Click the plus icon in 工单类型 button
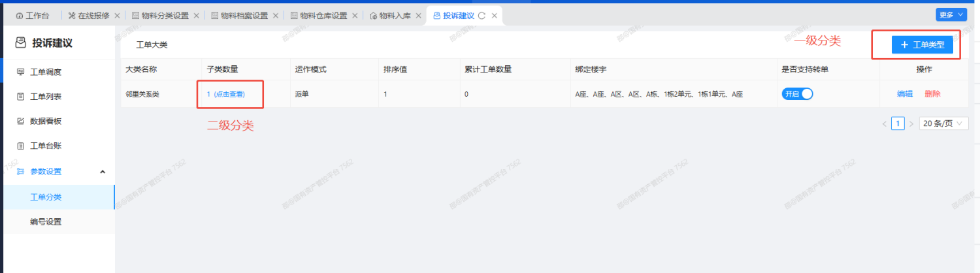The width and height of the screenshot is (980, 273). (x=904, y=44)
